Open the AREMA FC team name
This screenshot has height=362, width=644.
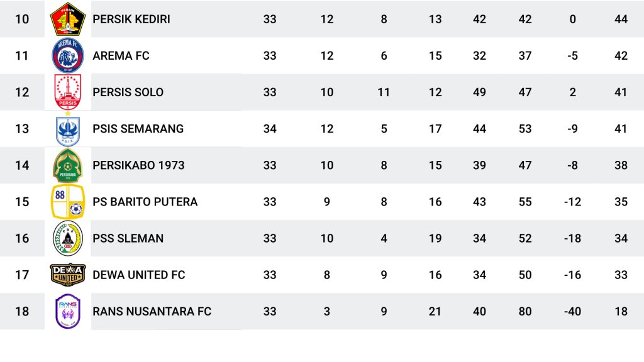121,56
